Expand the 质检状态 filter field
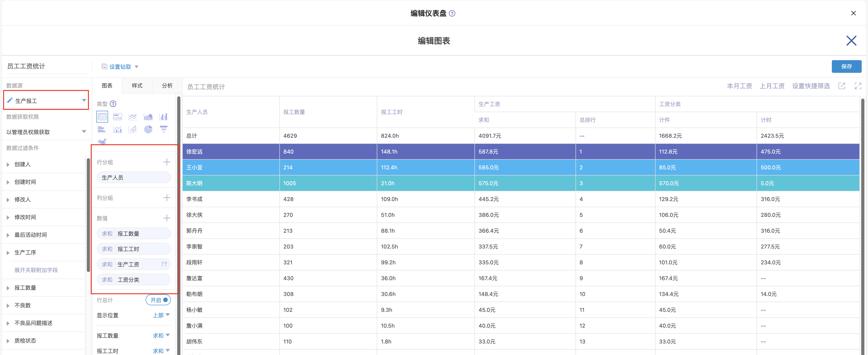 (x=8, y=341)
